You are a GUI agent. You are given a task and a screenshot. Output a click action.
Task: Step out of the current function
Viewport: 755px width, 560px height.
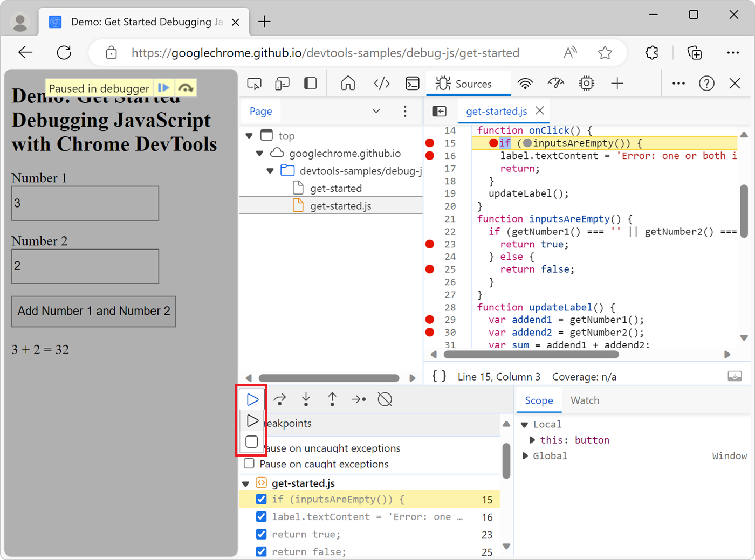pos(332,399)
